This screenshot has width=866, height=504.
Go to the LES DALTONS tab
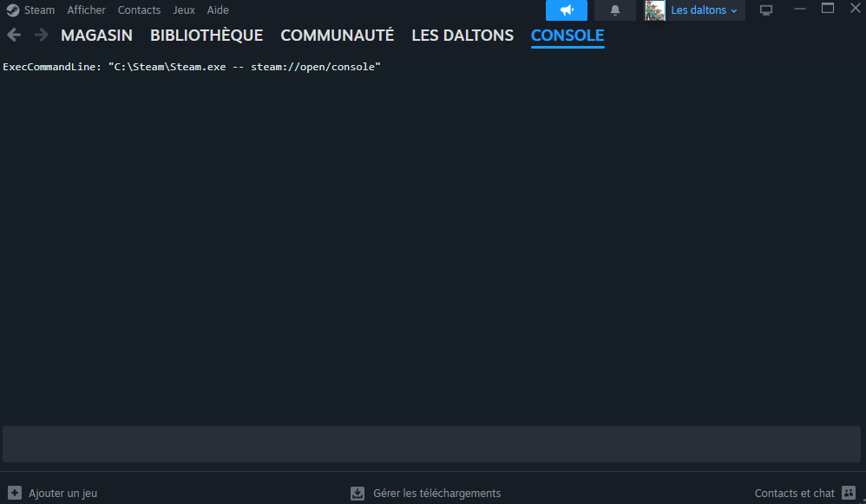coord(463,36)
